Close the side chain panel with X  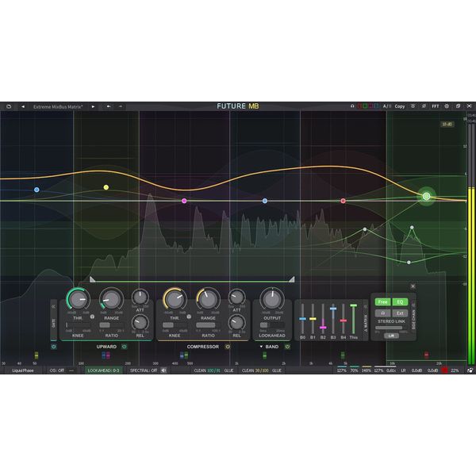(413, 286)
